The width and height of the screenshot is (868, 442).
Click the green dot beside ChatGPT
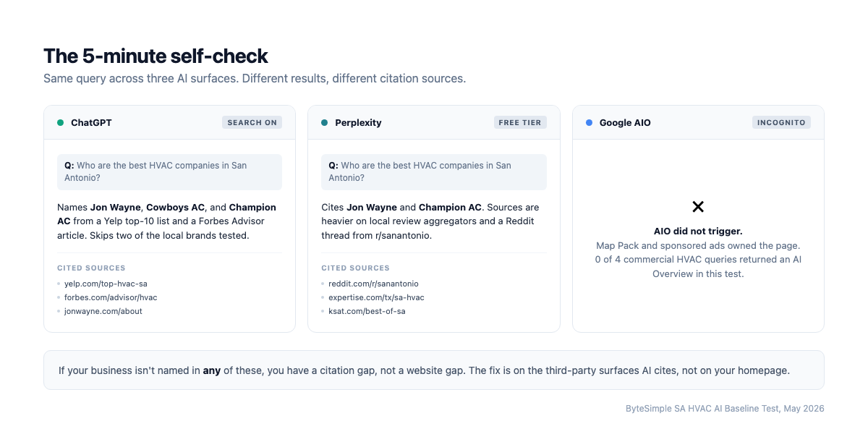(61, 123)
